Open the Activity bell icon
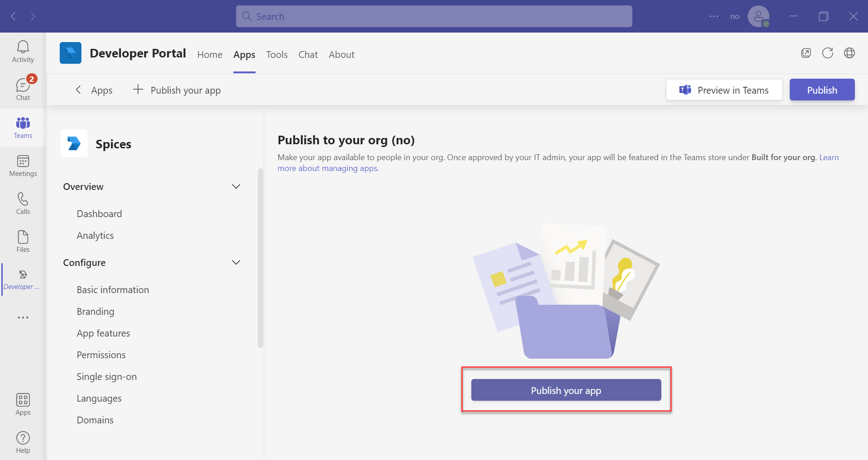Image resolution: width=868 pixels, height=460 pixels. [x=23, y=52]
